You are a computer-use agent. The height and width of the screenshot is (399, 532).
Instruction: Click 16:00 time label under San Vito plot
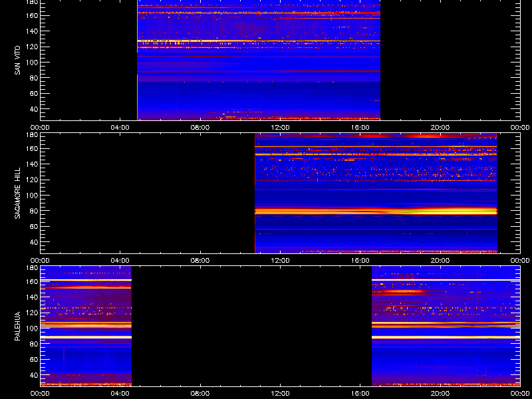360,128
